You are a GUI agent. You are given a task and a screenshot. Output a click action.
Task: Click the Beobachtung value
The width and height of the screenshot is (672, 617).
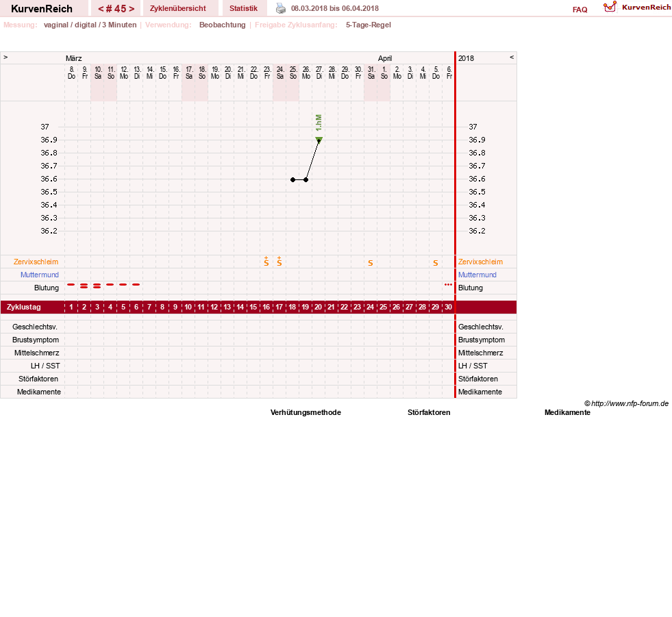(223, 25)
